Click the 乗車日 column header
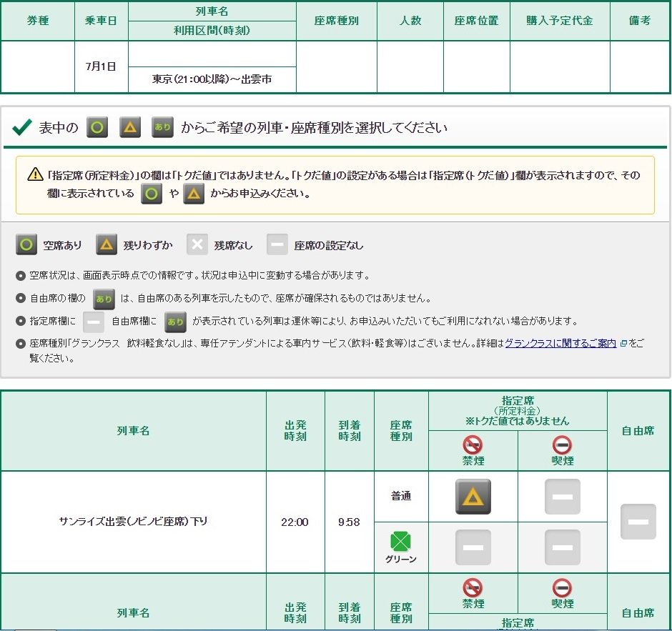The image size is (672, 631). pyautogui.click(x=101, y=21)
